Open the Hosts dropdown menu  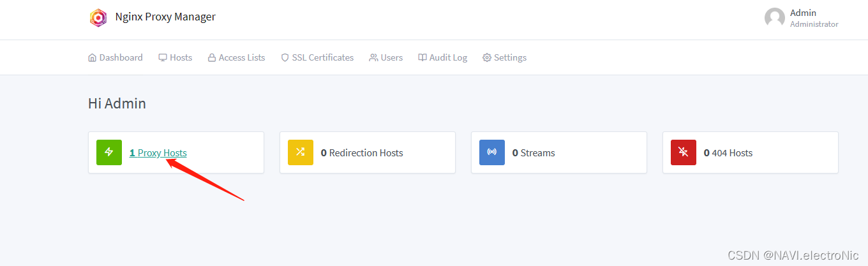[x=176, y=57]
